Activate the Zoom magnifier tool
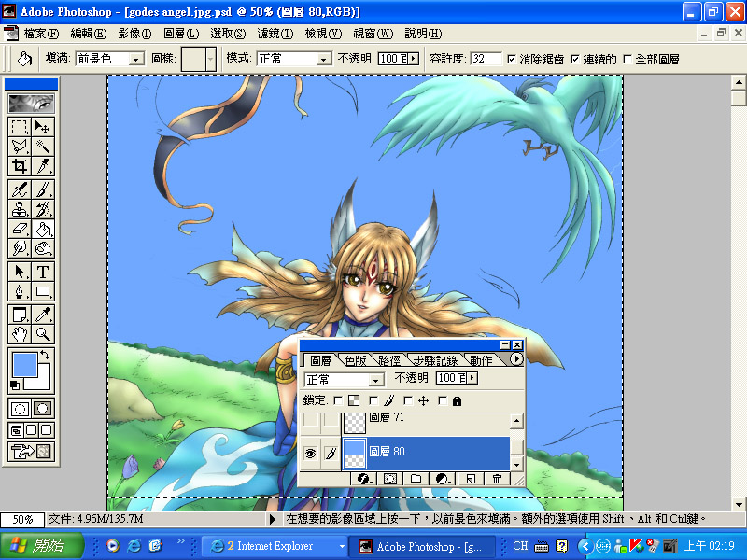This screenshot has width=747, height=560. (x=43, y=334)
